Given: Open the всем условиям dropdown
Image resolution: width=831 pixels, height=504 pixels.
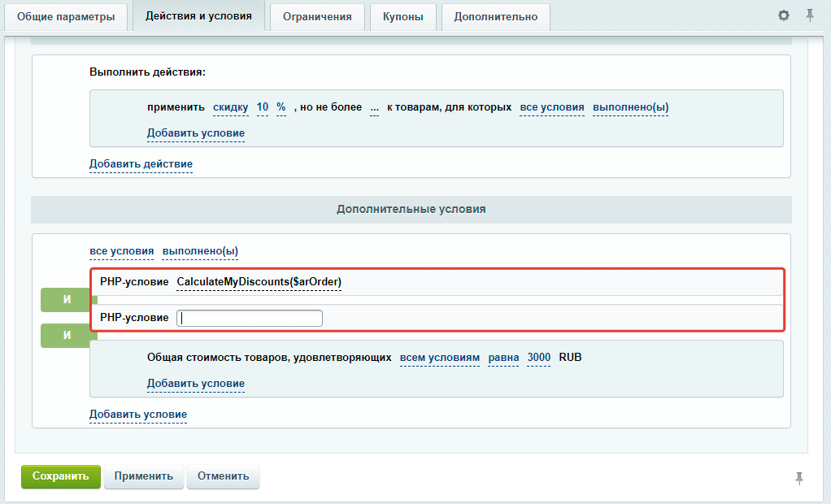Looking at the screenshot, I should pos(439,357).
